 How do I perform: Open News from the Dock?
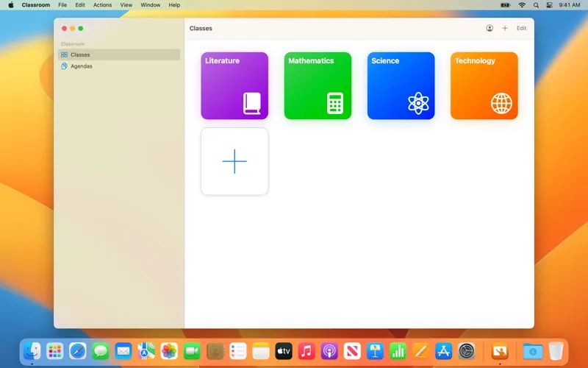(x=352, y=352)
